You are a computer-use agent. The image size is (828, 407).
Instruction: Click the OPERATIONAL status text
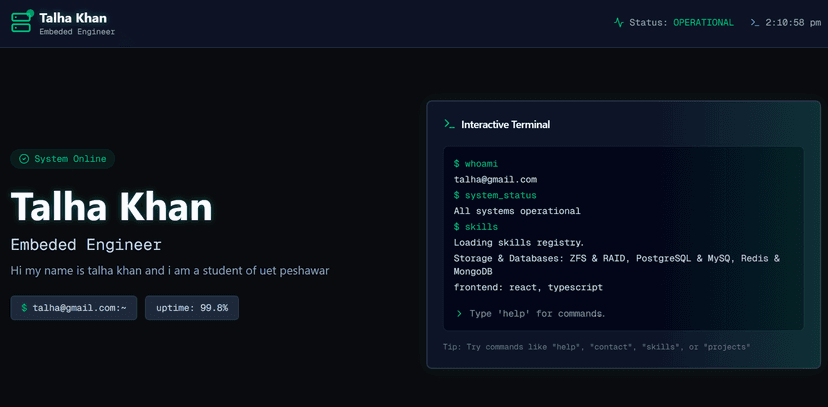[703, 23]
